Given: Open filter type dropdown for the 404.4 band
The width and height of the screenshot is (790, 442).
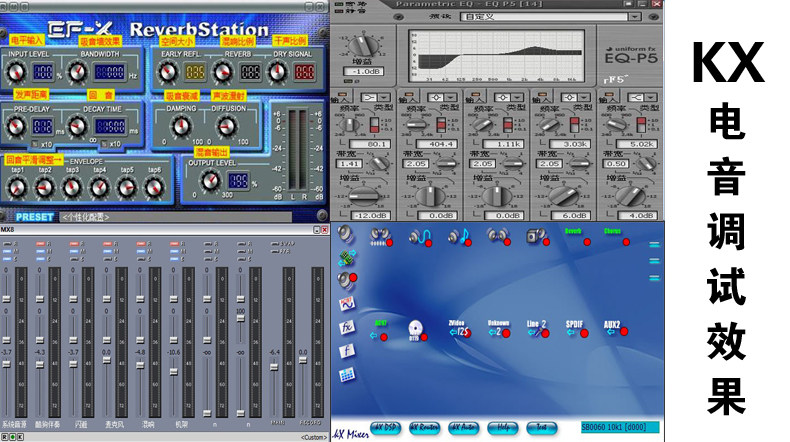Looking at the screenshot, I should [x=451, y=97].
